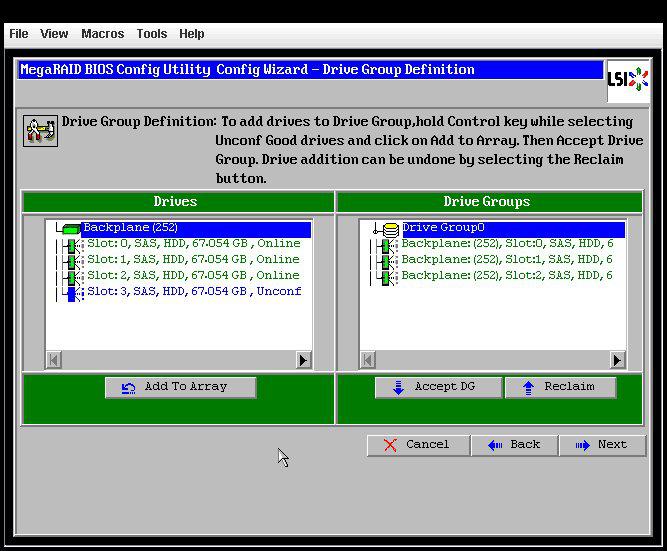The image size is (667, 551).
Task: Select Drive Group0 in Drive Groups tree
Action: (x=443, y=228)
